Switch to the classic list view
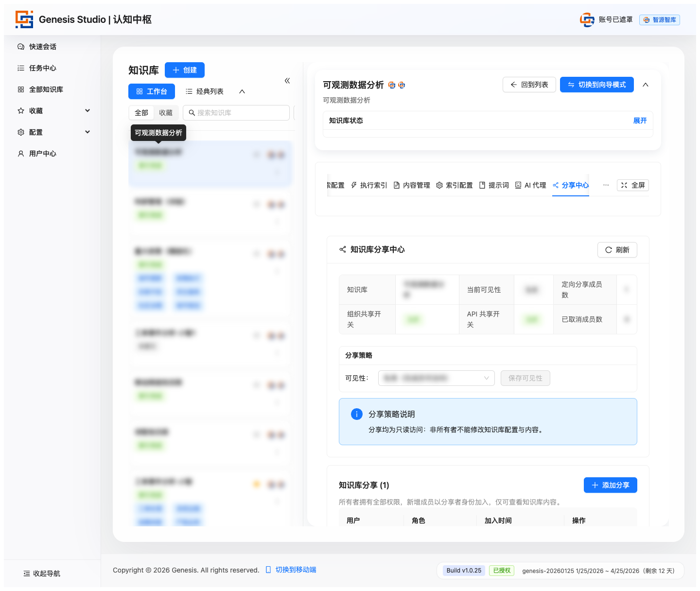This screenshot has height=591, width=700. coord(205,91)
